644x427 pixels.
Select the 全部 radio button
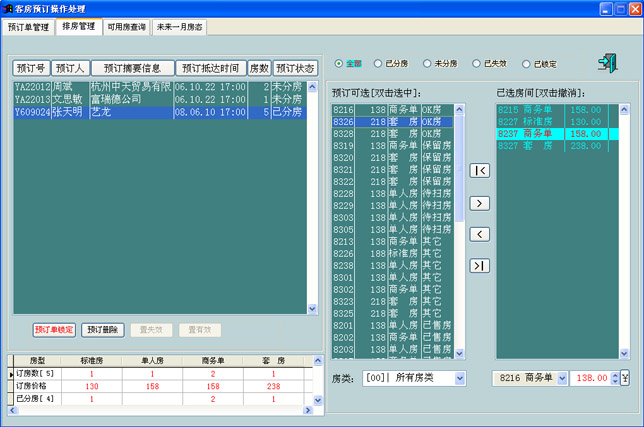[x=338, y=63]
